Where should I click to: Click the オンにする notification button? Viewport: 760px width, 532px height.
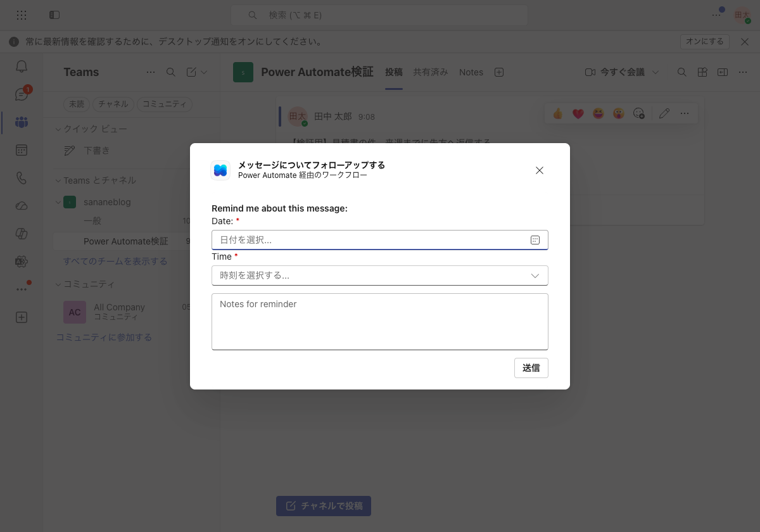(705, 42)
